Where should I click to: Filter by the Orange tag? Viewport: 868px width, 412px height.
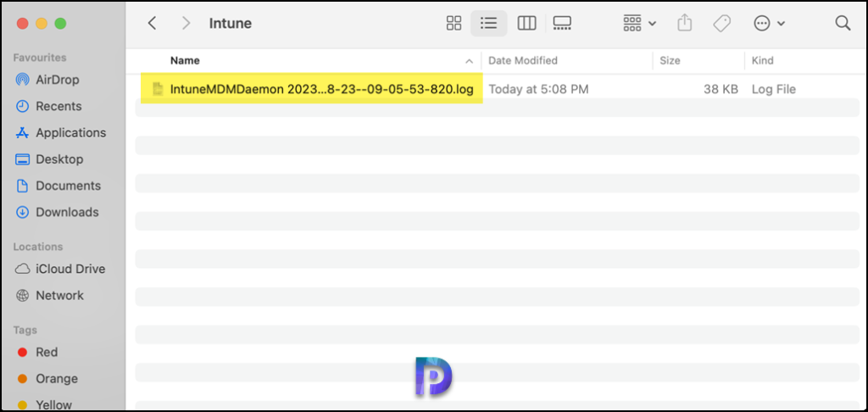pos(57,379)
